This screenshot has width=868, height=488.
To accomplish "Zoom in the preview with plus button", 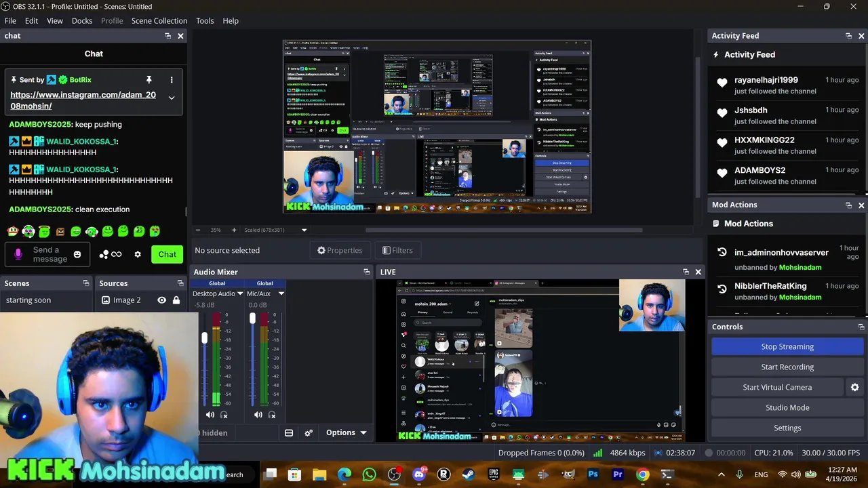I will (x=234, y=230).
